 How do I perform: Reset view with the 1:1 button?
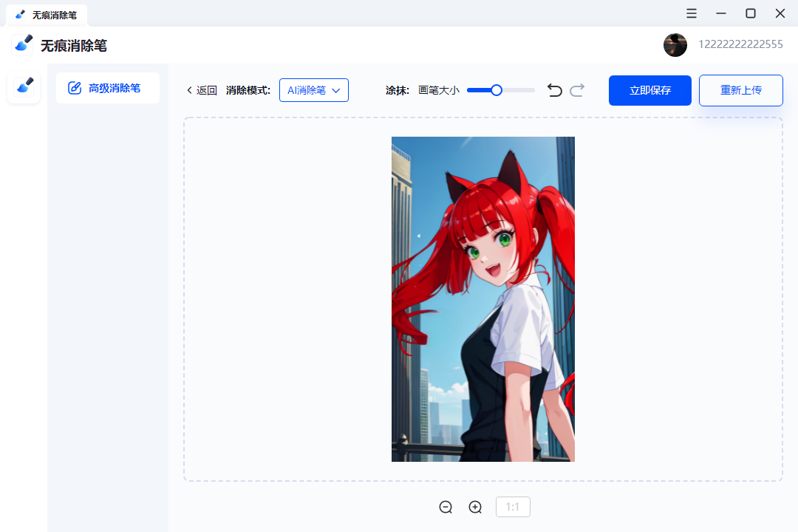pyautogui.click(x=513, y=507)
